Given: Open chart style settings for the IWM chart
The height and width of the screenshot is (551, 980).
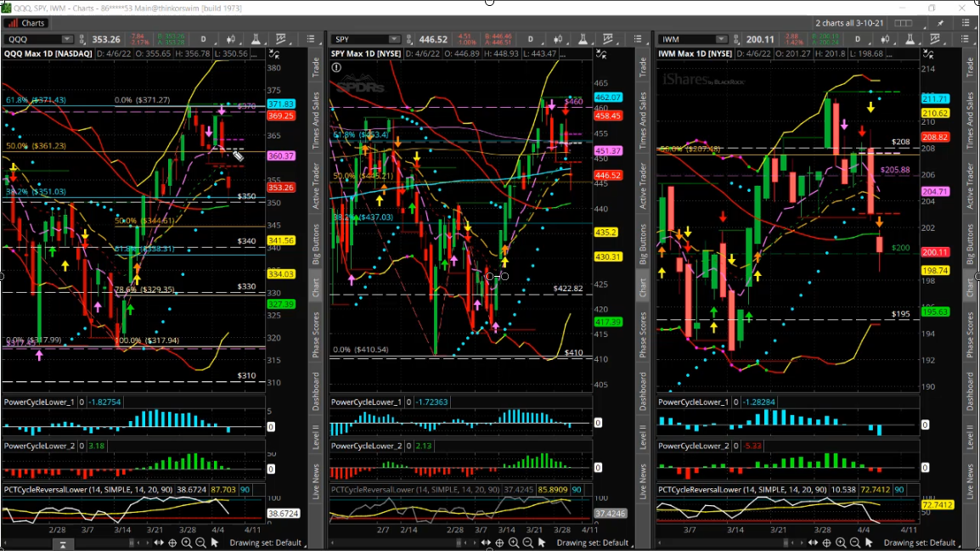Looking at the screenshot, I should 885,39.
